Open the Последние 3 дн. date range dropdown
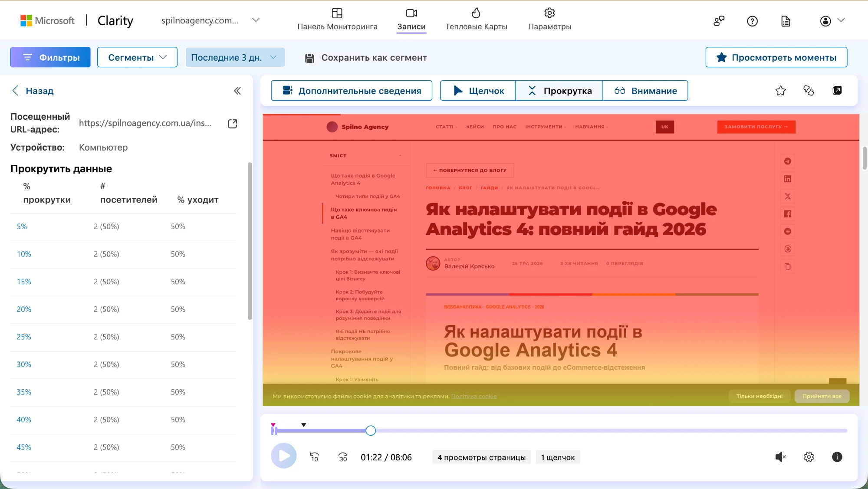 click(235, 57)
